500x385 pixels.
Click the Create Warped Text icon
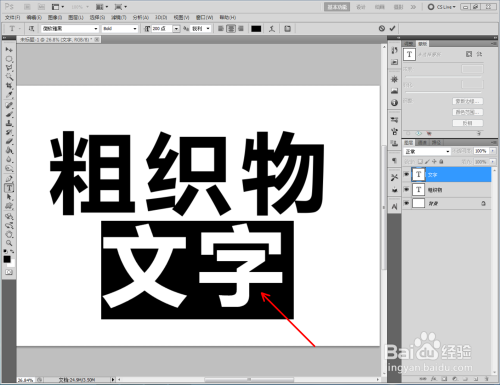pos(272,29)
